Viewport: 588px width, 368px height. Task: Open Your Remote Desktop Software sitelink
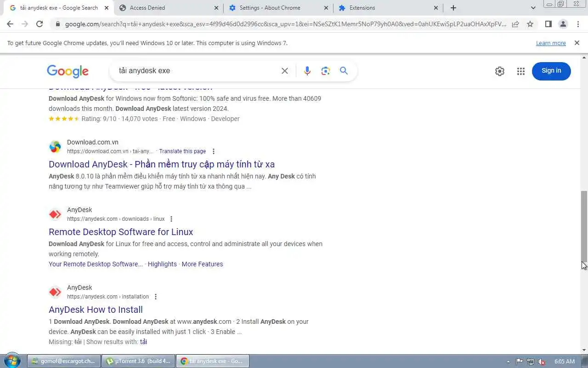[96, 264]
